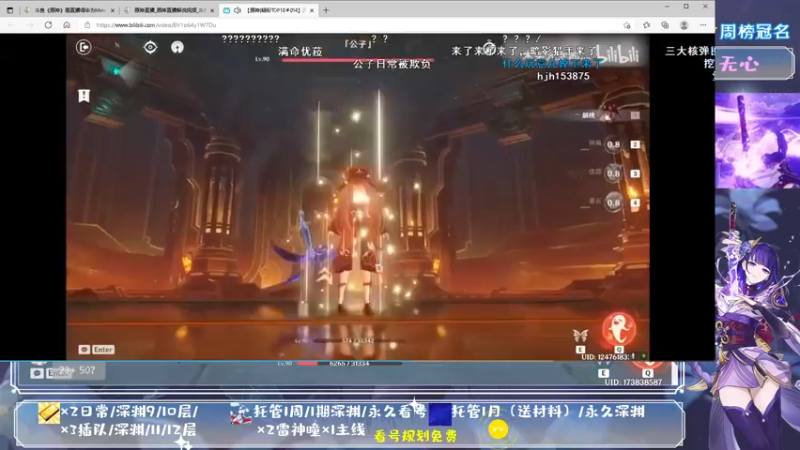The image size is (800, 450).
Task: Close the first browser tab
Action: coord(113,10)
